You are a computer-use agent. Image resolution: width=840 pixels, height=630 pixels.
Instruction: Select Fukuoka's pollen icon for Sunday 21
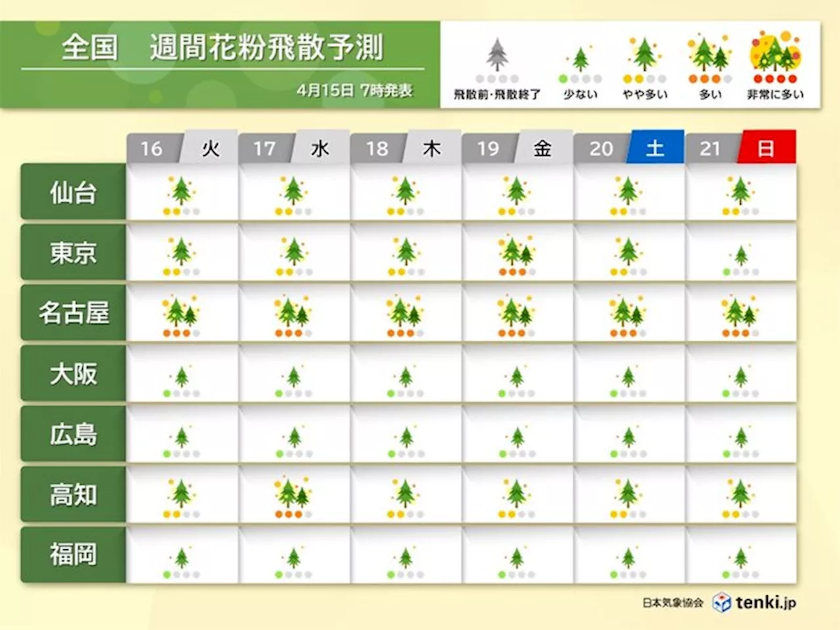pyautogui.click(x=741, y=563)
